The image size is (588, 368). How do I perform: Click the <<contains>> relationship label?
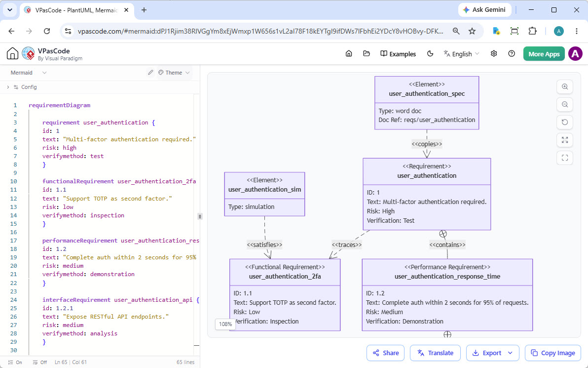pos(447,245)
